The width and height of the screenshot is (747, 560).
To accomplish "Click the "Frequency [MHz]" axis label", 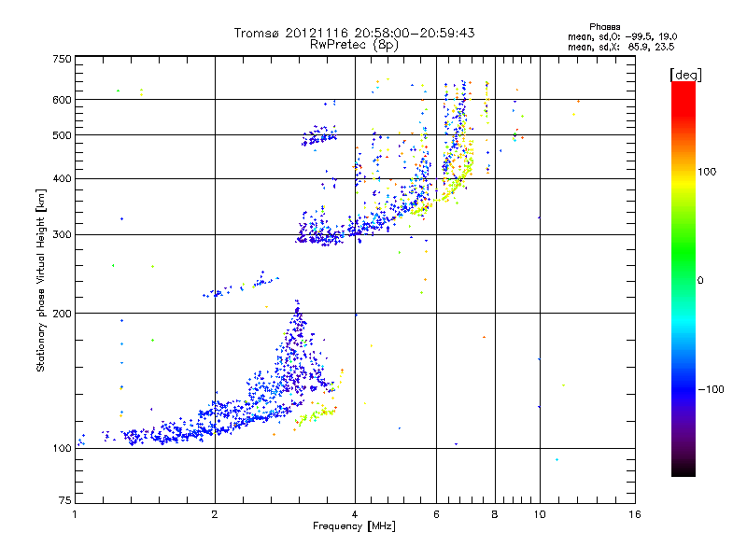I will point(354,526).
